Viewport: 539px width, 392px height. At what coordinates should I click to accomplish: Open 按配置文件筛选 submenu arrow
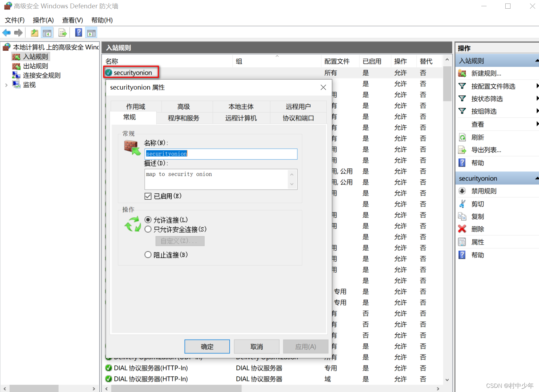(537, 86)
